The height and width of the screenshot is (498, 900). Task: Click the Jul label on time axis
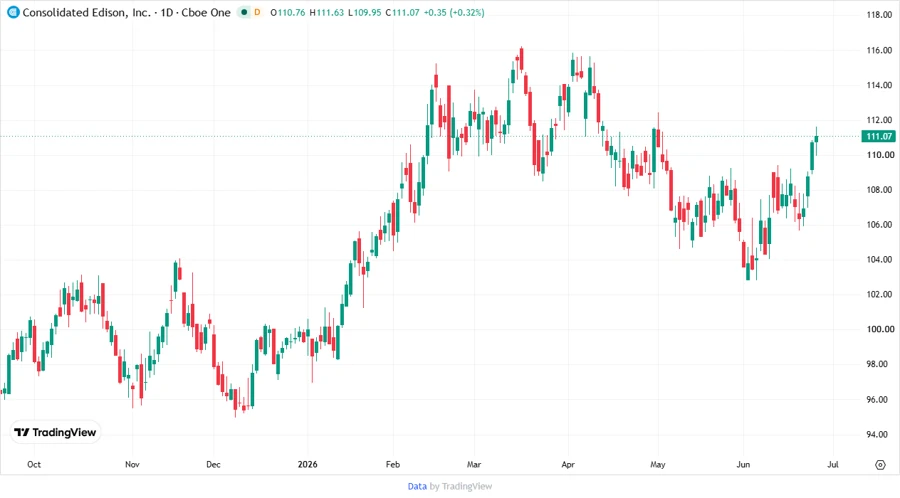(833, 465)
